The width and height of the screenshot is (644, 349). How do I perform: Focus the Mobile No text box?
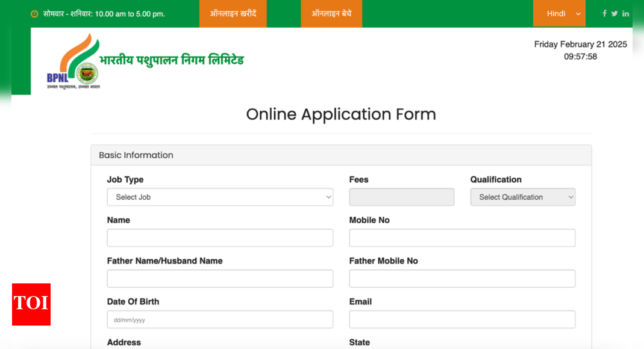pos(461,238)
